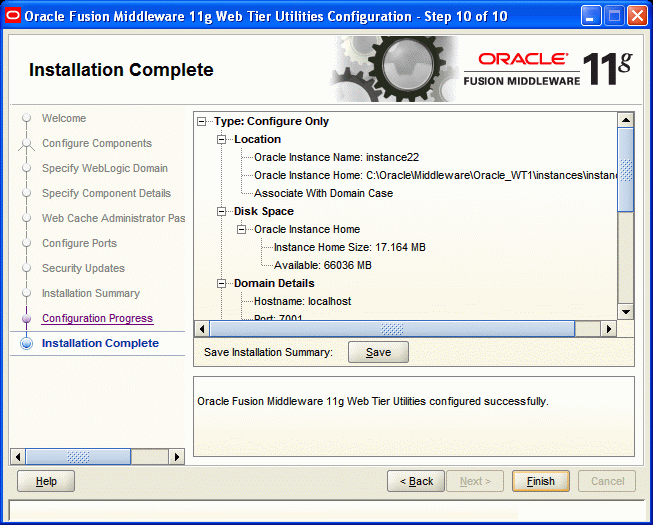Click the Configure Ports step label
The height and width of the screenshot is (525, 653).
click(79, 243)
